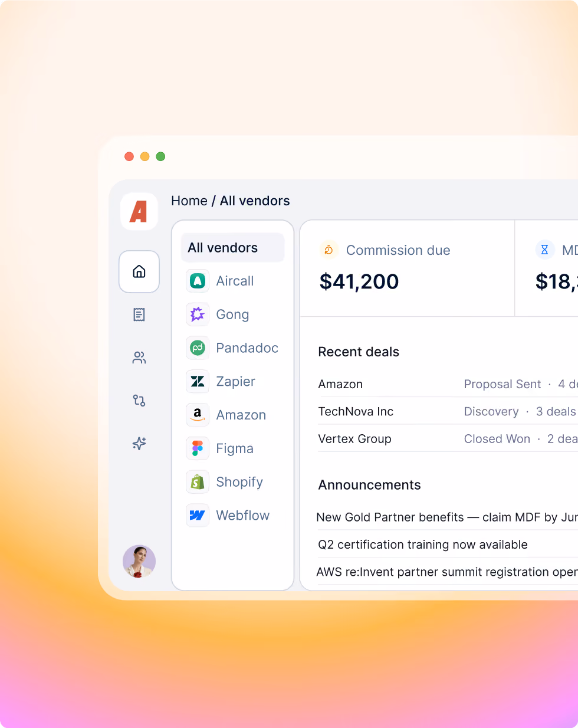
Task: Click the Amazon logo icon in vendor list
Action: (198, 415)
